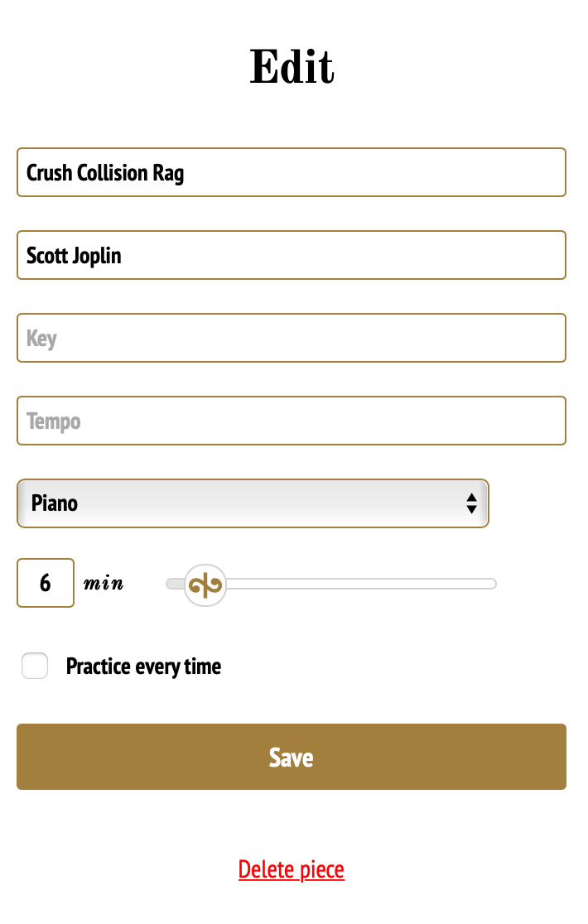Screen dimensions: 588x924
Task: Click the word "Rag" in the title field
Action: [x=168, y=173]
